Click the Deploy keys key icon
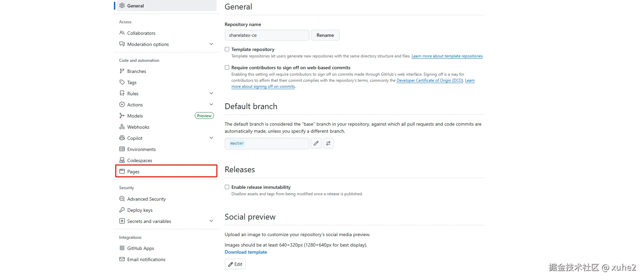Viewport: 644px width, 280px height. (122, 210)
